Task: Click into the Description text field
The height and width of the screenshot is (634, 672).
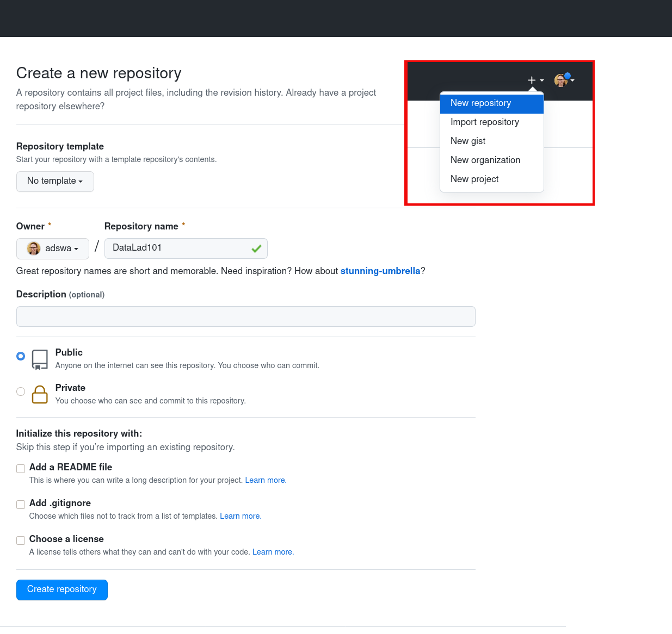Action: coord(245,316)
